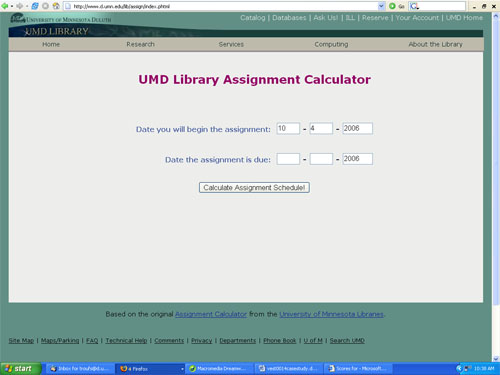
Task: Click the due date month field
Action: [288, 159]
